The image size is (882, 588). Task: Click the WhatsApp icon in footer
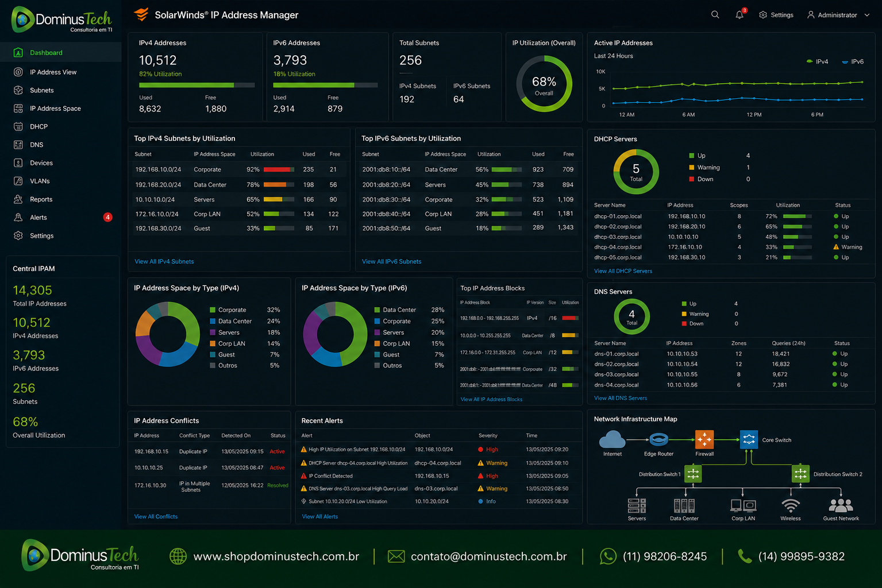click(x=608, y=556)
